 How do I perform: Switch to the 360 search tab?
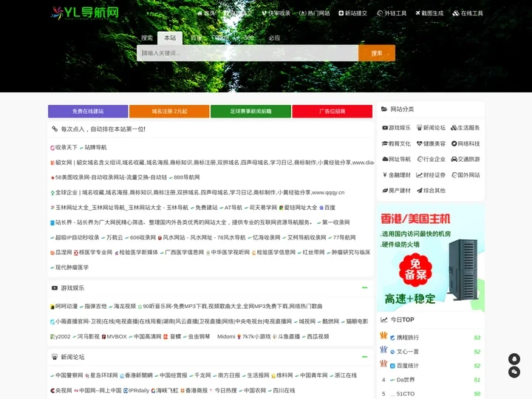tap(249, 38)
